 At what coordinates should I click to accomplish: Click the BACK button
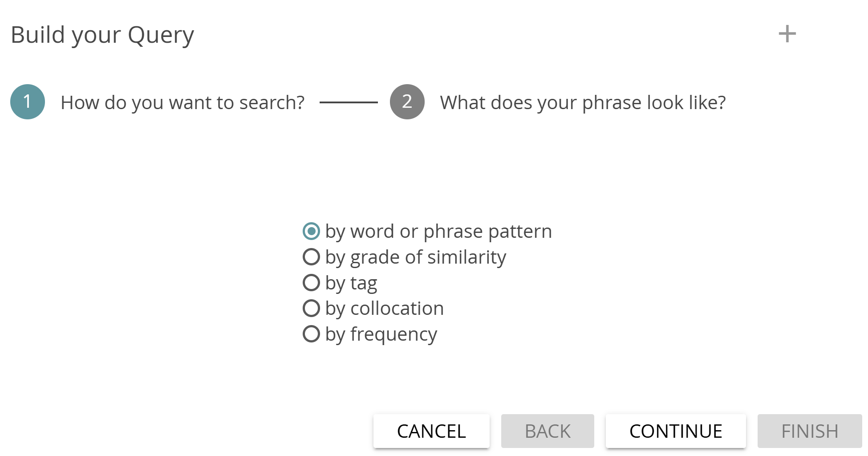click(548, 431)
